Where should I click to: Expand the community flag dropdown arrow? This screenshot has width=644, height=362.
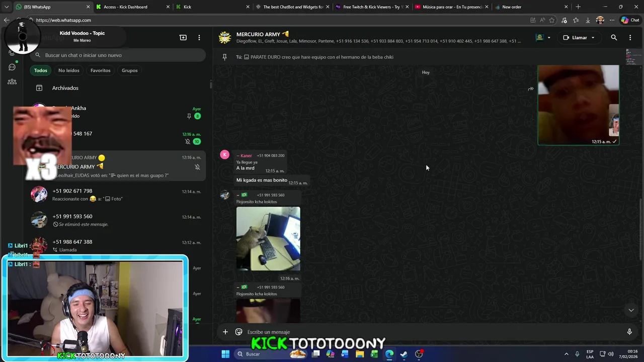tap(549, 38)
